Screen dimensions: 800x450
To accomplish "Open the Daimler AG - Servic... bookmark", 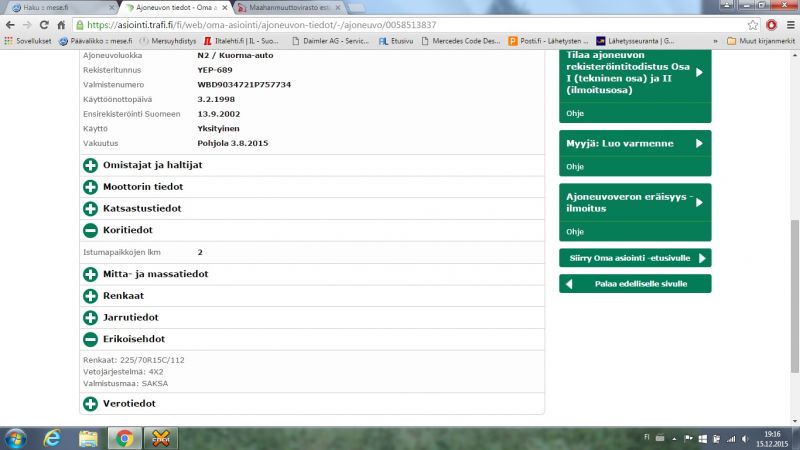I will pos(331,41).
